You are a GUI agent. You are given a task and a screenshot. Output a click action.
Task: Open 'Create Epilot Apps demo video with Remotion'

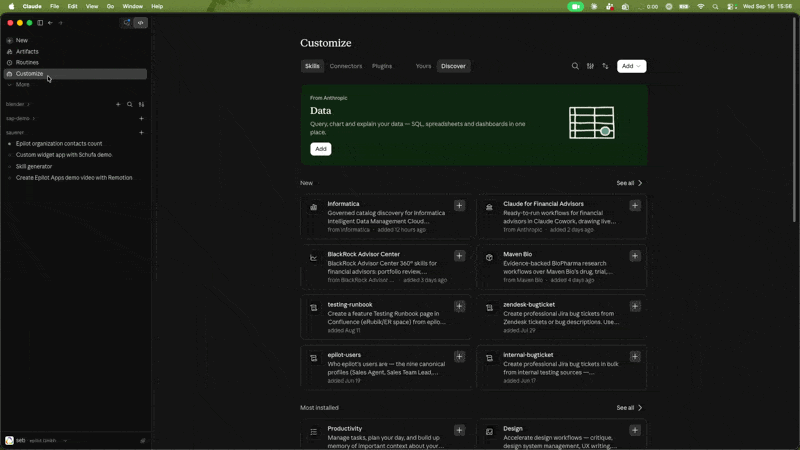click(75, 178)
